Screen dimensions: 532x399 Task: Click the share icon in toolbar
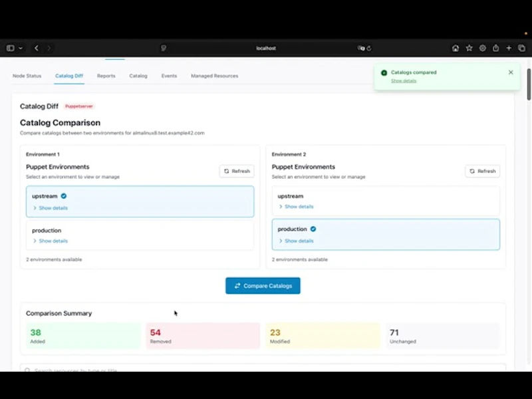point(495,48)
